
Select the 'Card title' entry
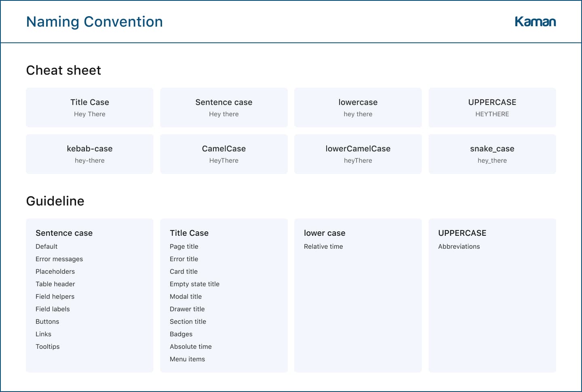[184, 272]
